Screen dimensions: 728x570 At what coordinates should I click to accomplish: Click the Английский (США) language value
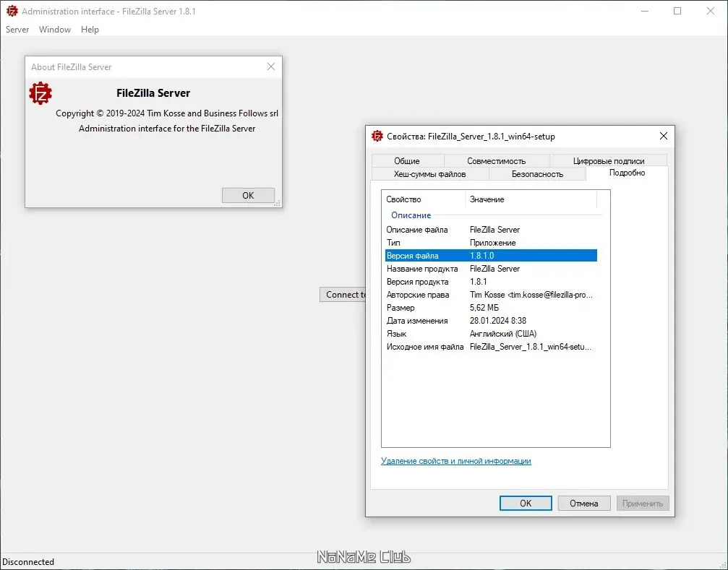503,334
